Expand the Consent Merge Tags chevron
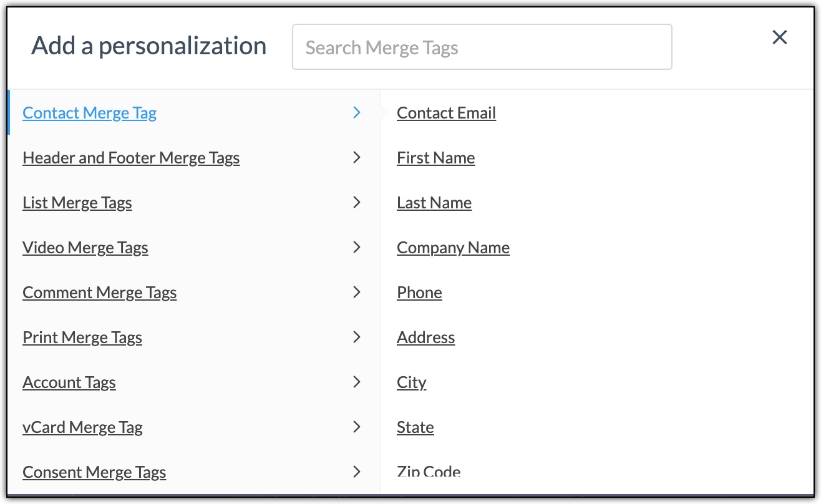 coord(356,472)
